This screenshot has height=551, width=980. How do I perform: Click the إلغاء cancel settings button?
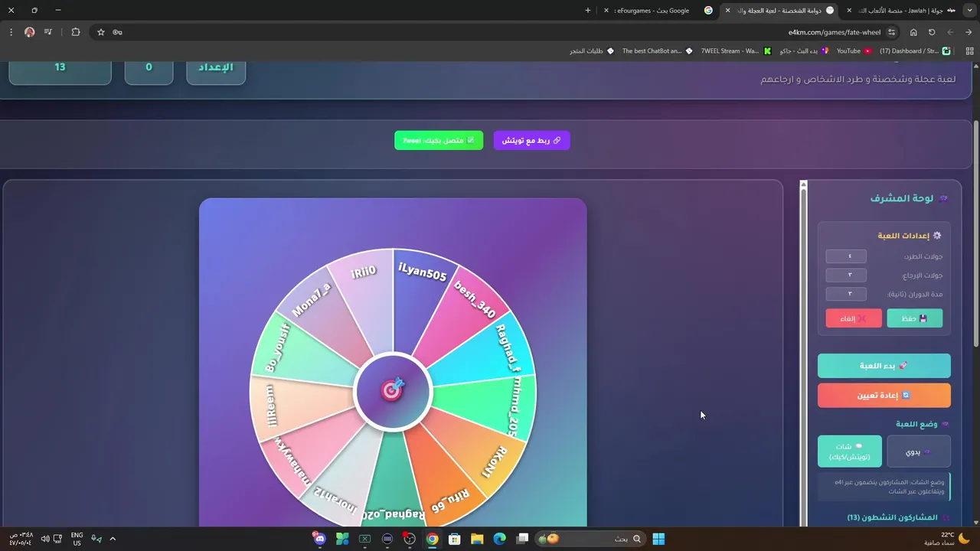[x=854, y=318]
